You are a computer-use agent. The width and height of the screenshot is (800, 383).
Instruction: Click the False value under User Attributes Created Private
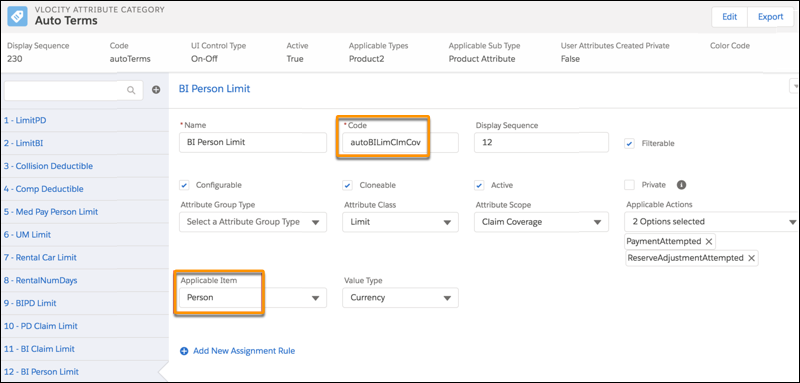click(x=570, y=59)
